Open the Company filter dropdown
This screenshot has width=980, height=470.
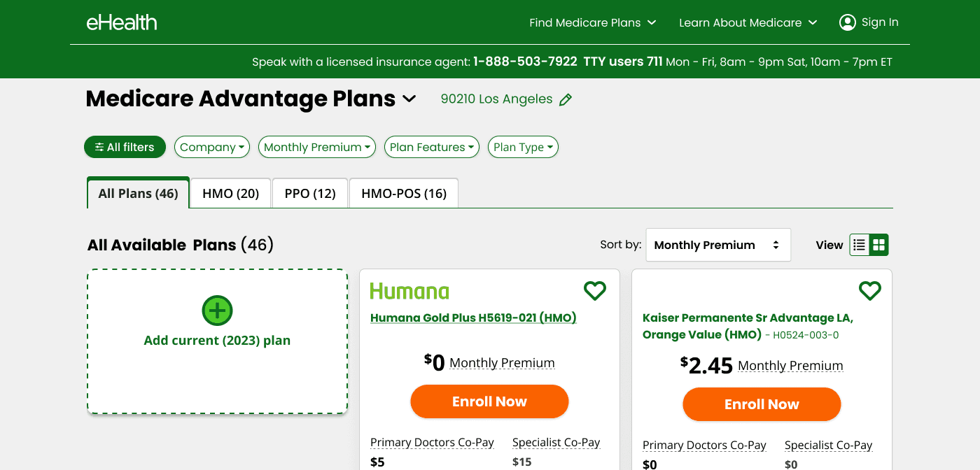(x=212, y=147)
